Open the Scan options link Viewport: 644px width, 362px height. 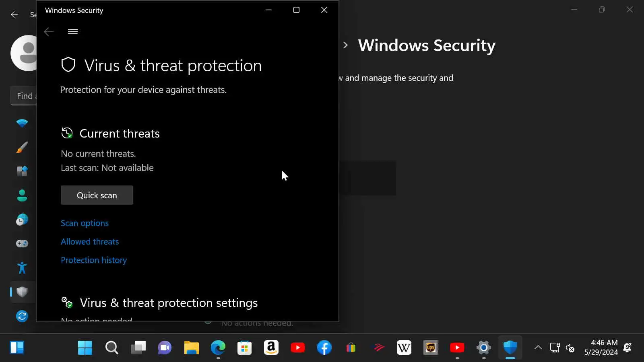coord(85,223)
